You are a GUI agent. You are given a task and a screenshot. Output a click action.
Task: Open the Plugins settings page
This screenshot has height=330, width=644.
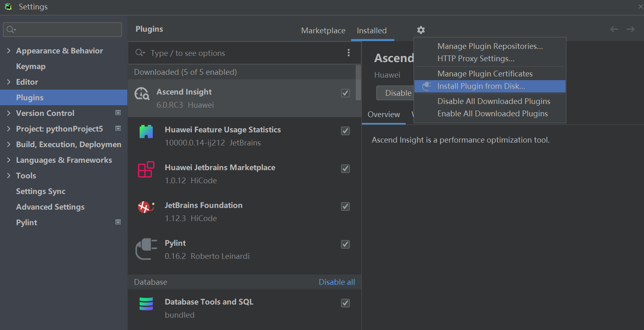pyautogui.click(x=64, y=97)
